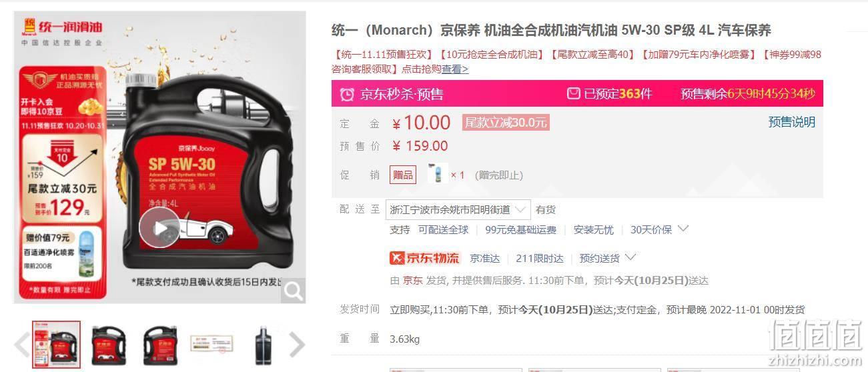
Task: Click the magnifier zoom icon on product image
Action: 294,291
